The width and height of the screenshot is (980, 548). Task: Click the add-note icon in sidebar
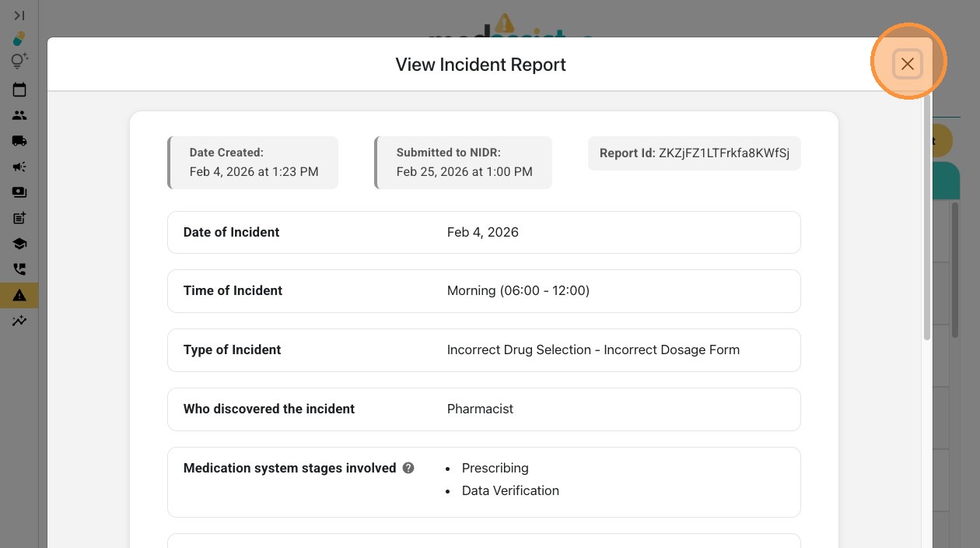(x=19, y=218)
